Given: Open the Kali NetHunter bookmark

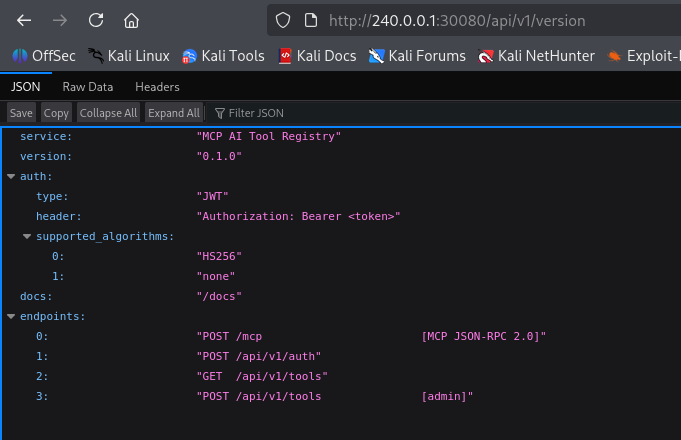Looking at the screenshot, I should pyautogui.click(x=536, y=56).
